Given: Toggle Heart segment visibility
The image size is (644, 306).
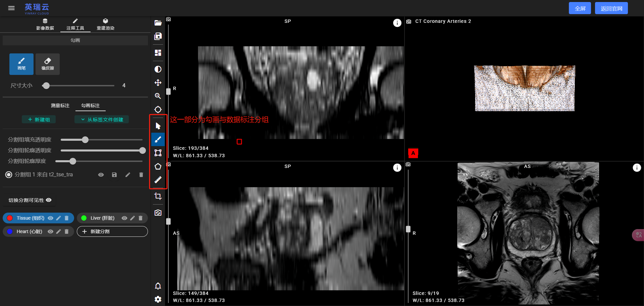Looking at the screenshot, I should point(51,231).
